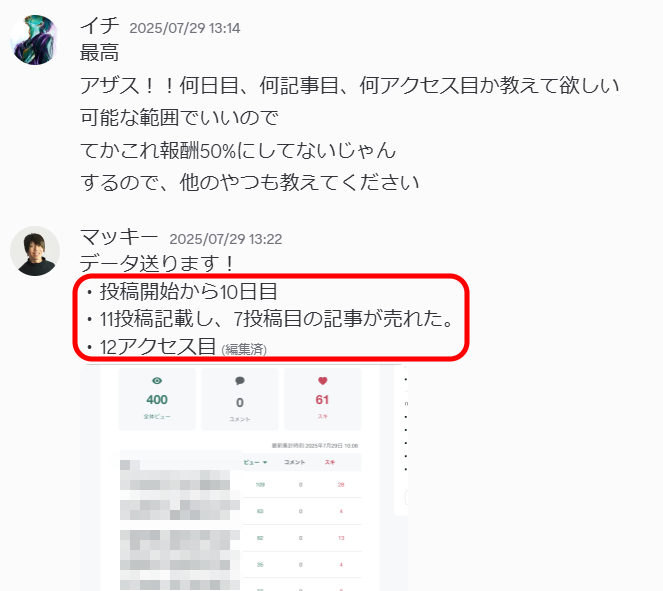The height and width of the screenshot is (591, 663).
Task: Click the ビュー sort arrow in table header
Action: click(x=265, y=462)
